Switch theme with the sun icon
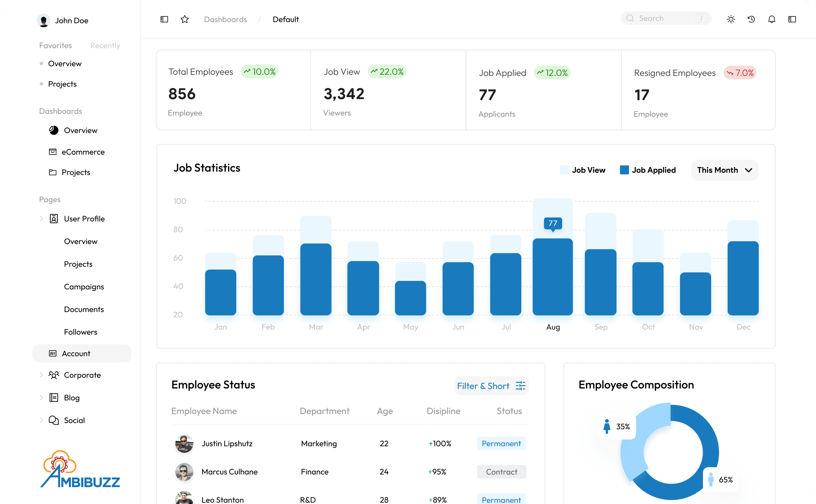 point(731,19)
